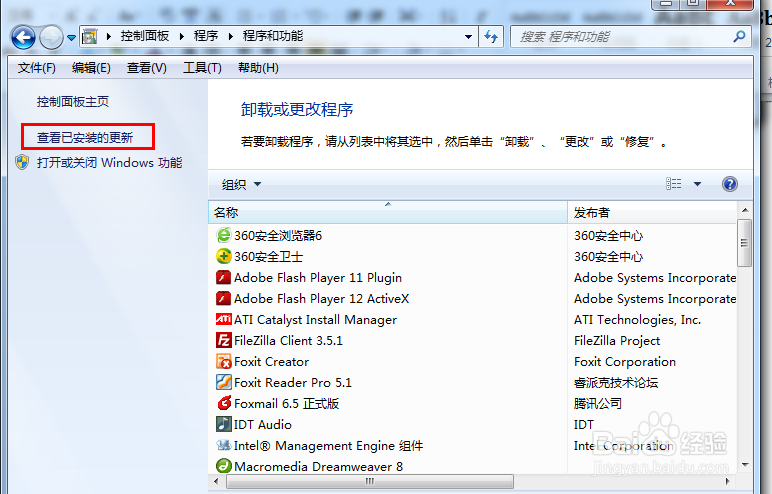Select the text 360安全浏览器6
This screenshot has height=494, width=772.
[278, 235]
